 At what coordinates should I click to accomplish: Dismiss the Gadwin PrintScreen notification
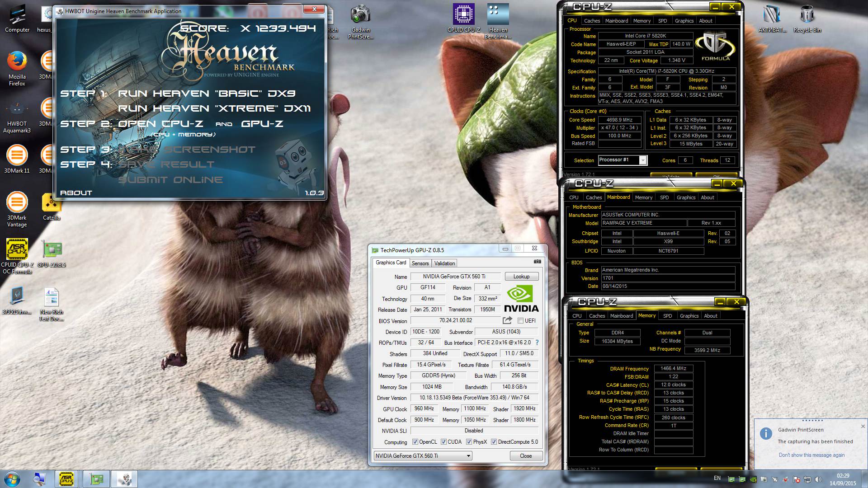pos(863,426)
